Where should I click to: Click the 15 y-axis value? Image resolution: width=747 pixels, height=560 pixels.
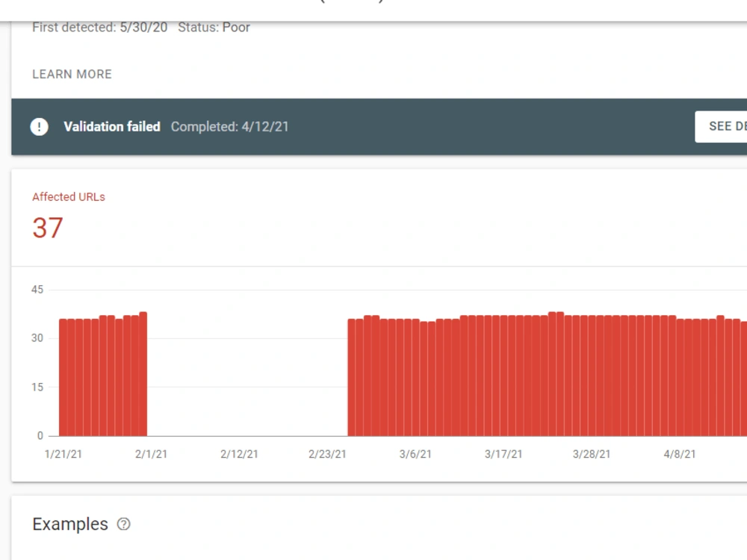[x=37, y=387]
